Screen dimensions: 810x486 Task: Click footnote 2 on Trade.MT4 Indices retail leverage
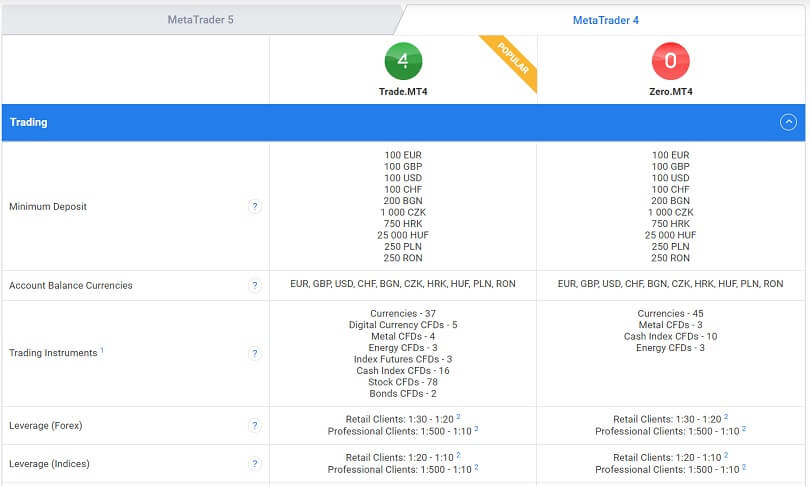pyautogui.click(x=458, y=455)
